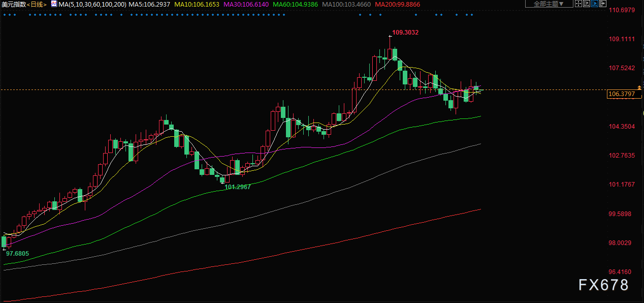Click the 101.2967 low price label
Image resolution: width=644 pixels, height=303 pixels.
(x=238, y=187)
